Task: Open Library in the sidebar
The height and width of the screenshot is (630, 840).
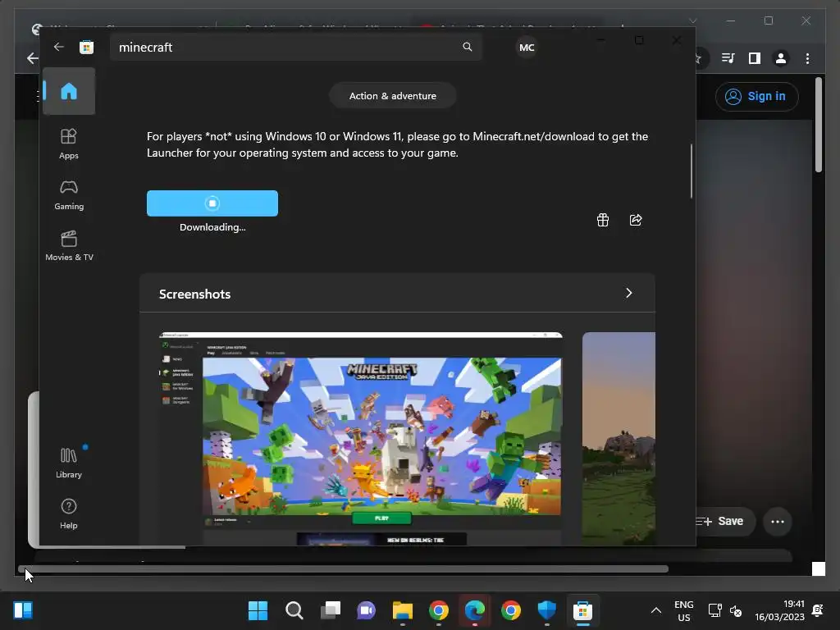Action: click(69, 463)
